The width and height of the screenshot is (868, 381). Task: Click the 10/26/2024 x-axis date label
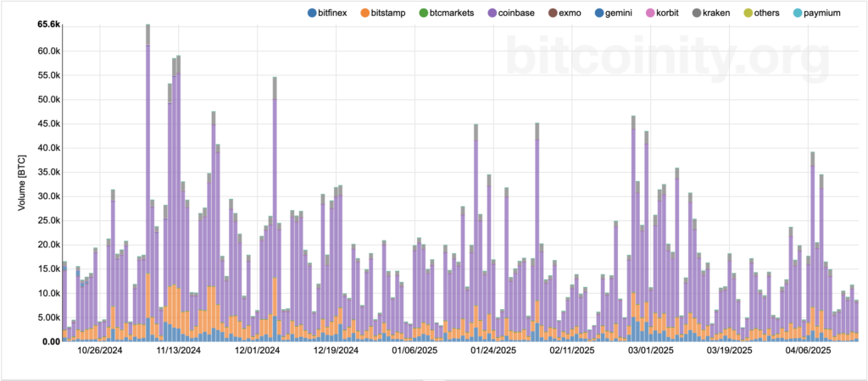coord(101,350)
